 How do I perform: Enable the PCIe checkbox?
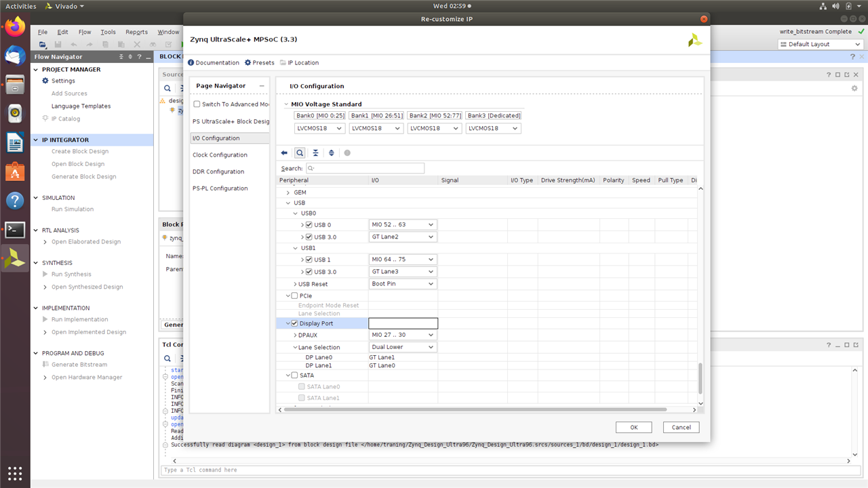tap(294, 296)
